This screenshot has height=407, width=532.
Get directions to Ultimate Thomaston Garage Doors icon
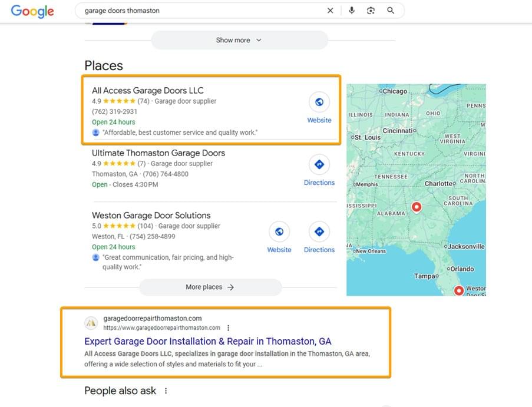click(x=319, y=164)
